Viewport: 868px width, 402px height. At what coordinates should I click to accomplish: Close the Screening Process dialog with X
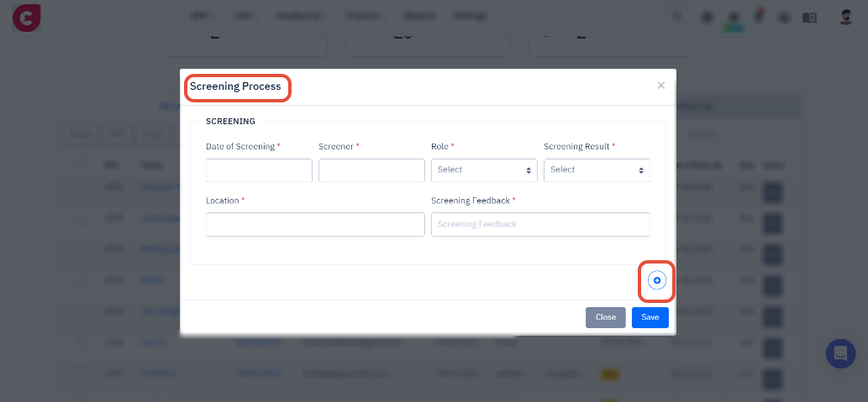(661, 86)
